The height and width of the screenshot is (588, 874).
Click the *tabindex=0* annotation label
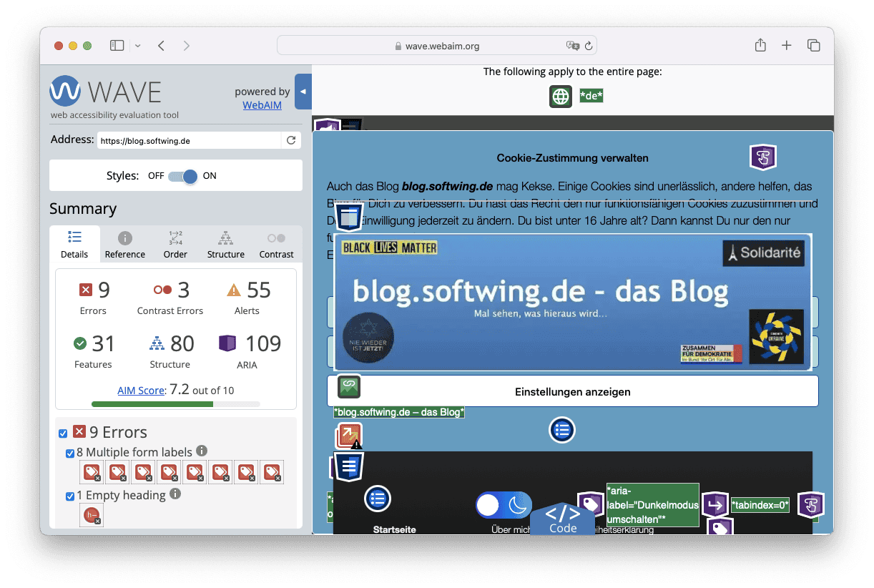coord(760,505)
